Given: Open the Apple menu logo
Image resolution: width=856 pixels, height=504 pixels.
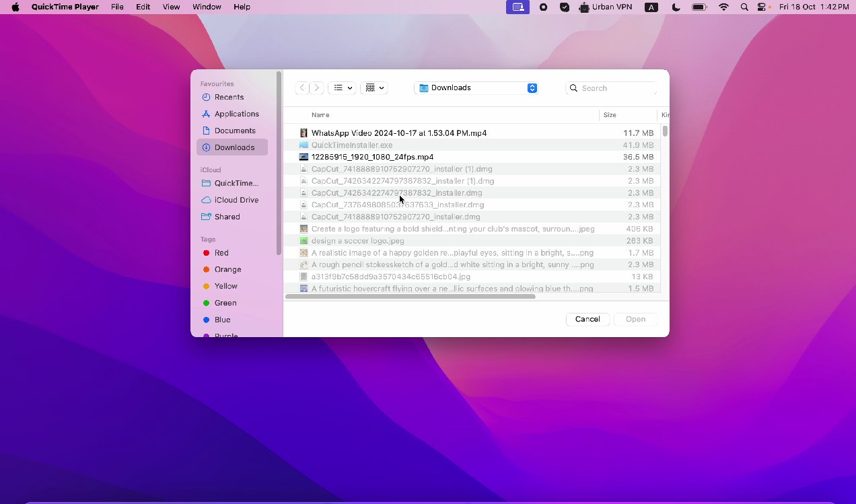Looking at the screenshot, I should 15,7.
